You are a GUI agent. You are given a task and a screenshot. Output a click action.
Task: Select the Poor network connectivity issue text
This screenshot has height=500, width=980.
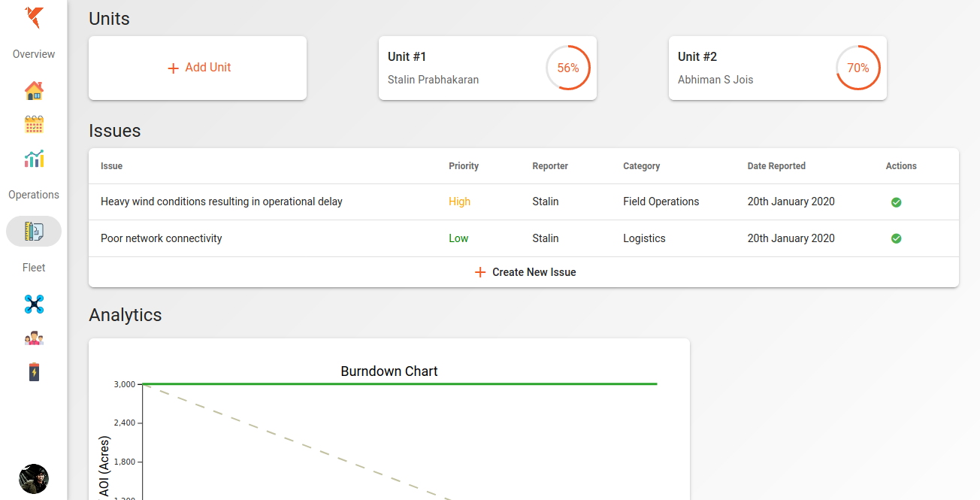pos(162,238)
